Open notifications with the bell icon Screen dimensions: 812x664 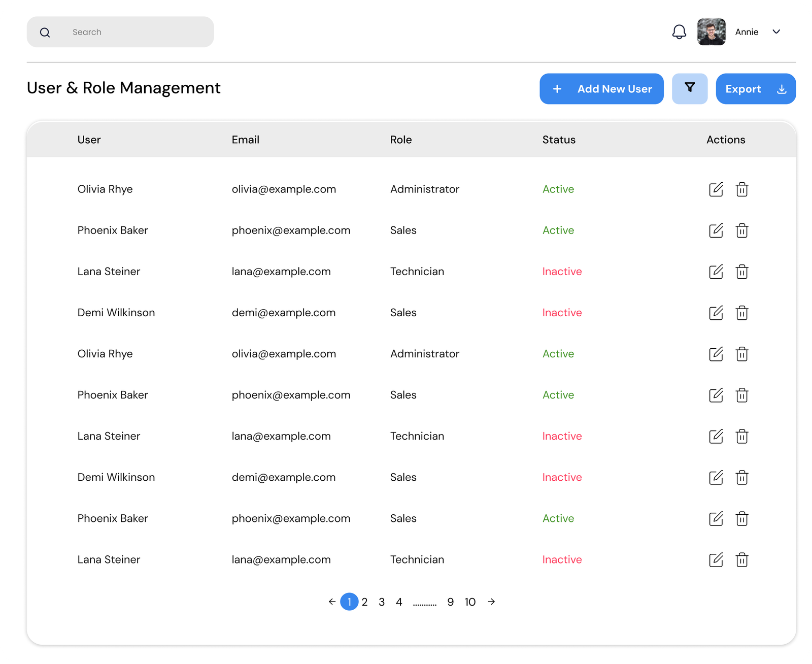[x=679, y=32]
